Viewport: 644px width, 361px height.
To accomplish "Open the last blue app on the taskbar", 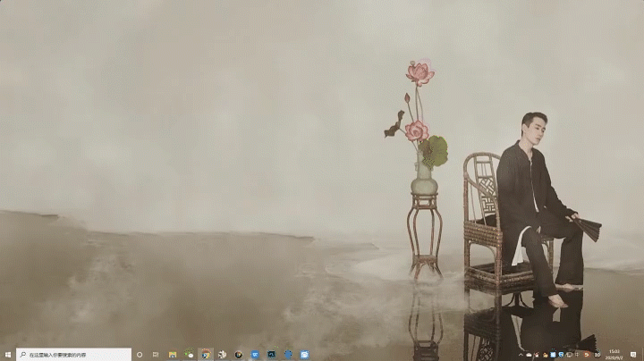I will click(x=304, y=355).
